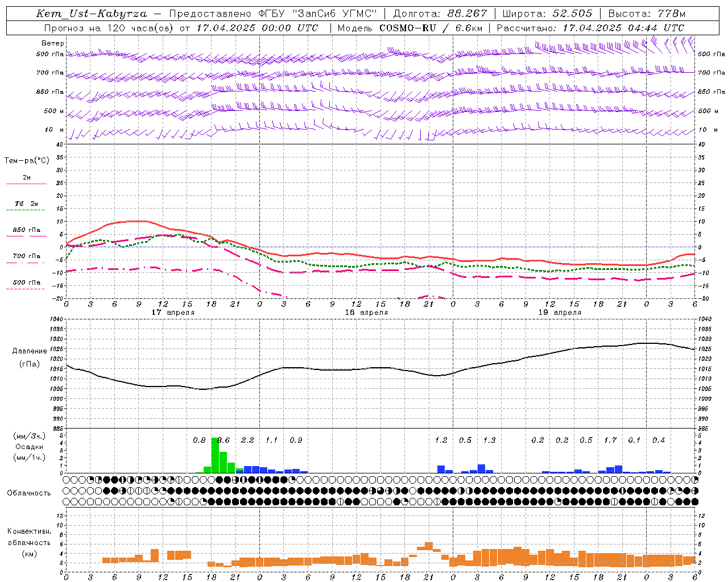Click the left 10 м wind level label
This screenshot has height=582, width=728.
55,130
